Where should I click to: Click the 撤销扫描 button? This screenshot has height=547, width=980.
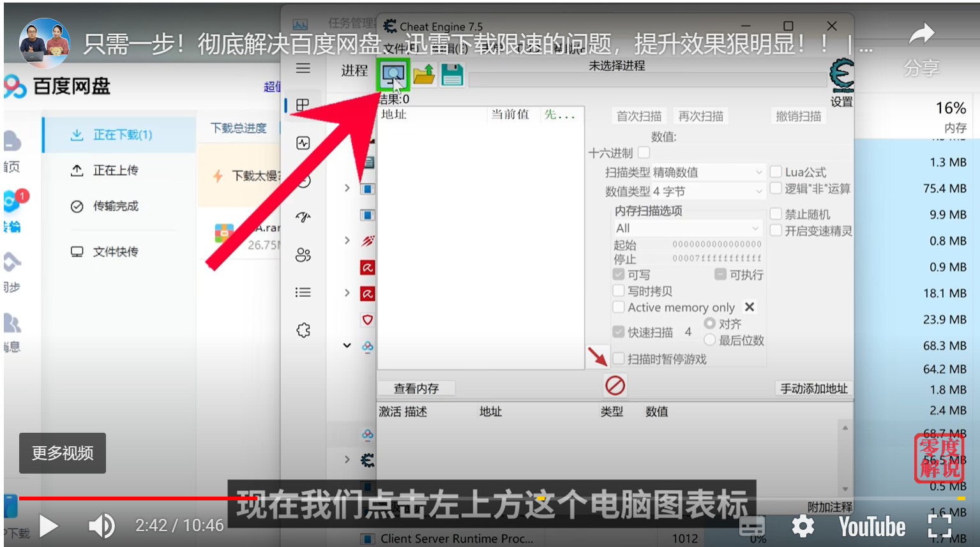(798, 116)
